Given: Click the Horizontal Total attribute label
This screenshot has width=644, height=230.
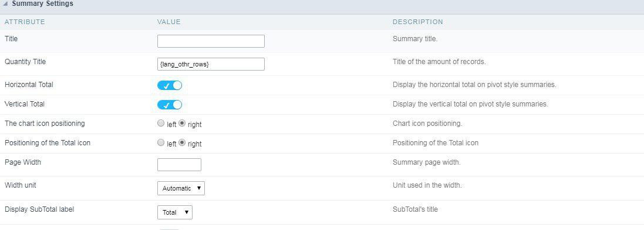Looking at the screenshot, I should point(29,85).
